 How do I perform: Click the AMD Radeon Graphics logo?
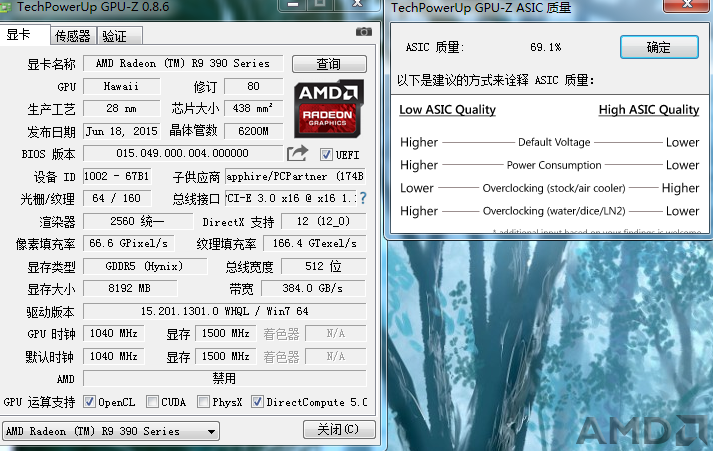(x=329, y=109)
